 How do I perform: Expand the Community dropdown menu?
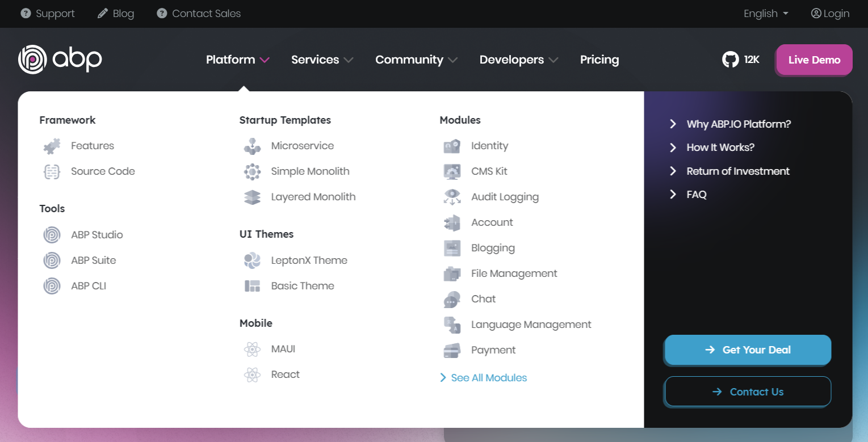(x=416, y=60)
